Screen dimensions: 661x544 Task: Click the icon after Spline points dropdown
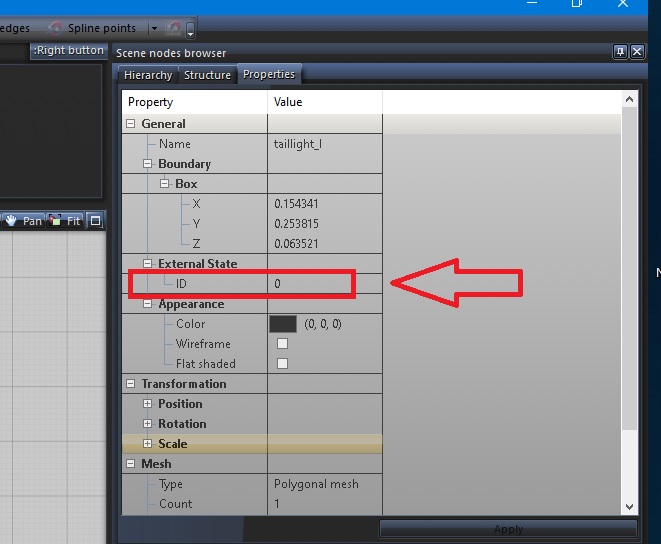pyautogui.click(x=175, y=28)
